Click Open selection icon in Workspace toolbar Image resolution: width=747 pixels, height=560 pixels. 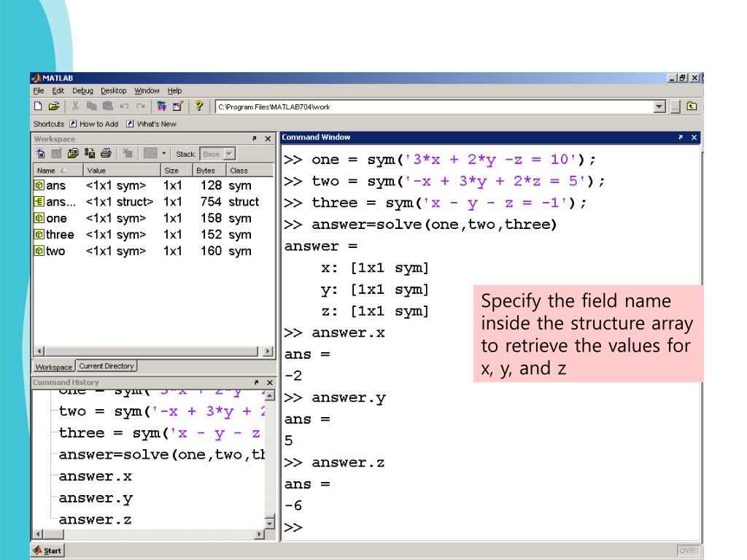tap(57, 153)
